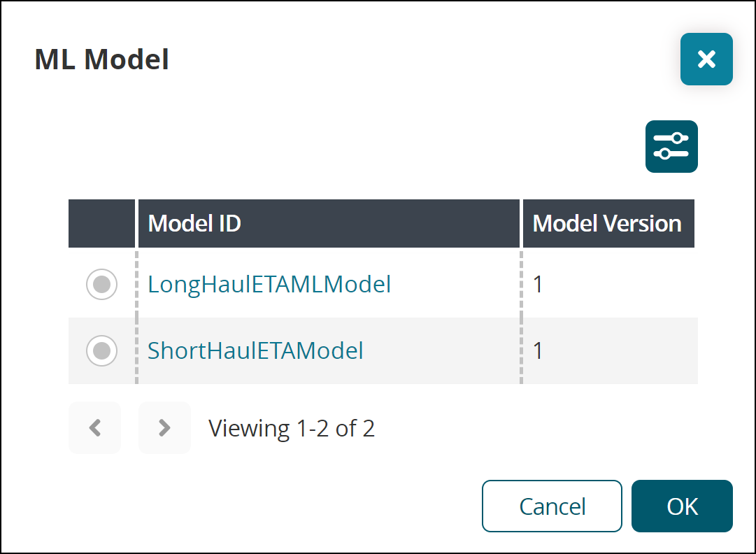This screenshot has height=554, width=756.
Task: Open the LongHaulETAMLModel link
Action: [269, 284]
